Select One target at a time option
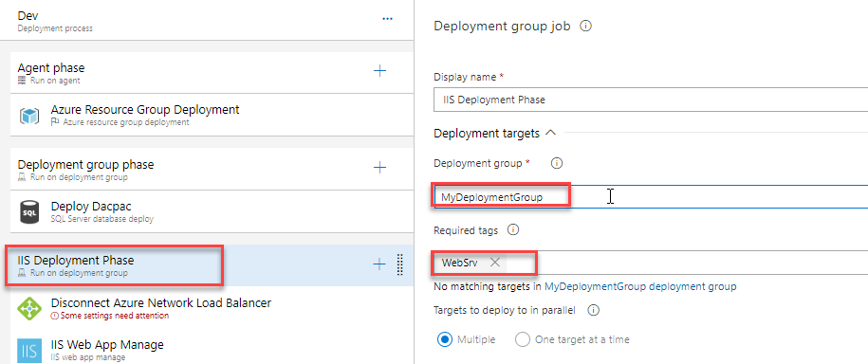The width and height of the screenshot is (868, 364). pos(523,339)
